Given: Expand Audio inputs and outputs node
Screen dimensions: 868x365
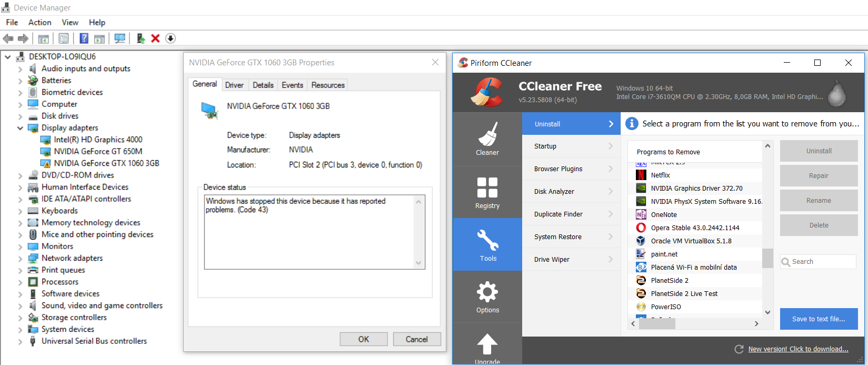Looking at the screenshot, I should point(20,68).
